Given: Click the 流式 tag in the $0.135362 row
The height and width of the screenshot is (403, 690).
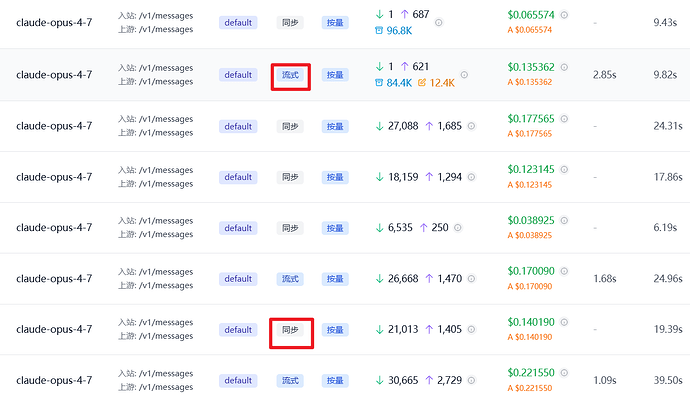Looking at the screenshot, I should click(x=290, y=75).
